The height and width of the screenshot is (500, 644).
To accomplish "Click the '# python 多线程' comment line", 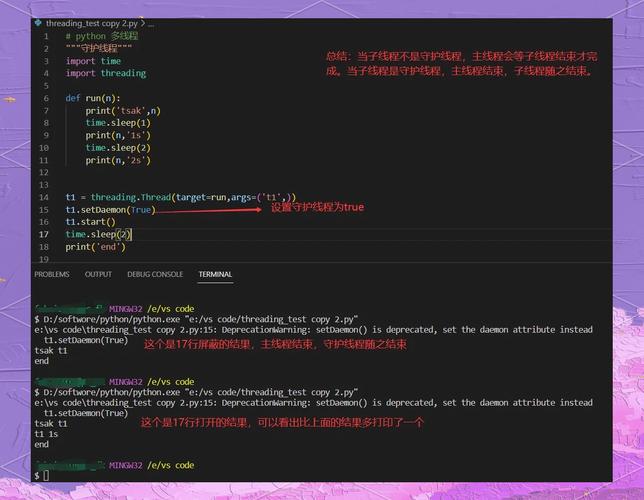I will pos(102,36).
